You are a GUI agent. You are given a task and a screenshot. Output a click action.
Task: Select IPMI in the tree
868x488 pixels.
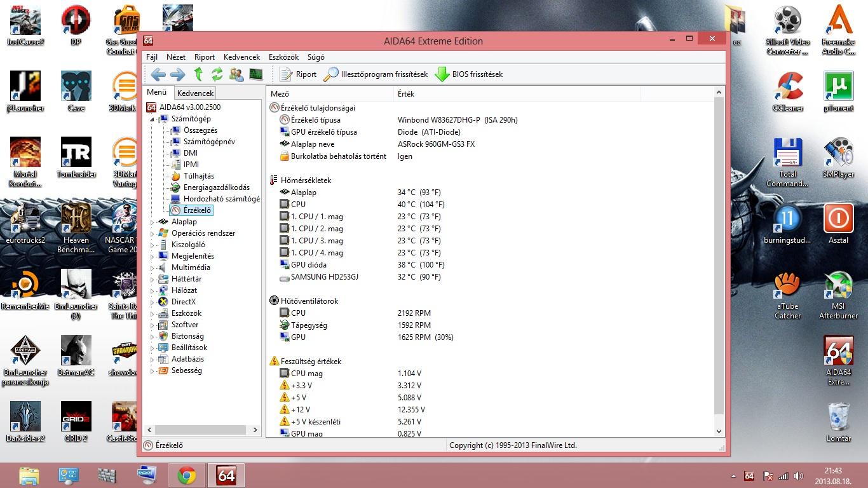pos(191,165)
